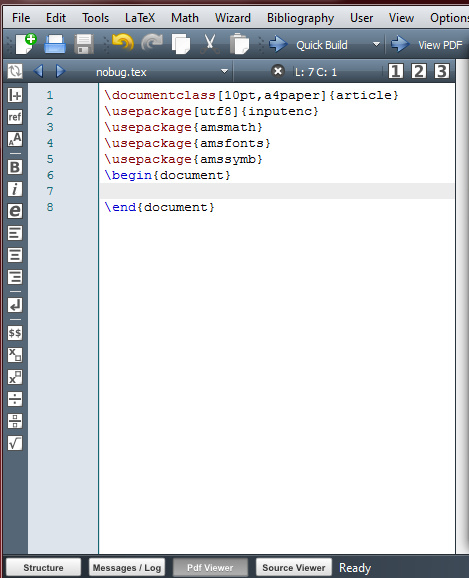Insert a fraction with the fraction icon
This screenshot has width=469, height=578.
coord(15,421)
